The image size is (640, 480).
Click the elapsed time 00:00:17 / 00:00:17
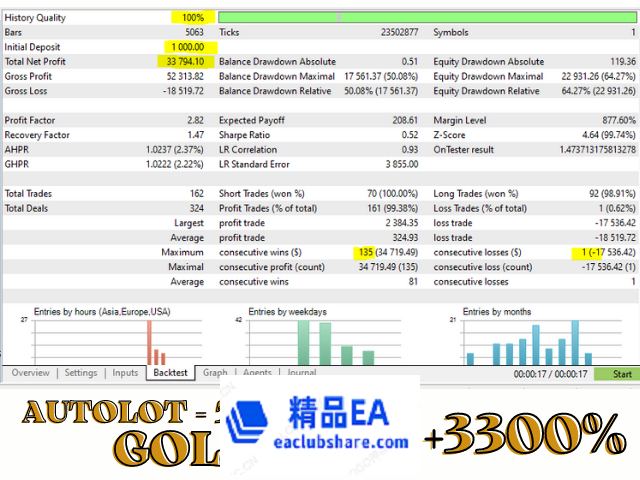(x=550, y=374)
